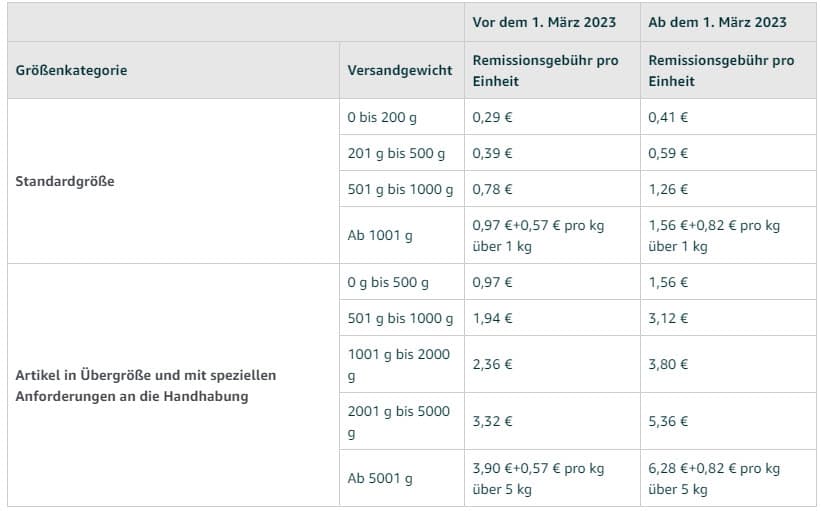This screenshot has height=511, width=821.
Task: Click the Versandgewicht column header
Action: click(x=402, y=70)
